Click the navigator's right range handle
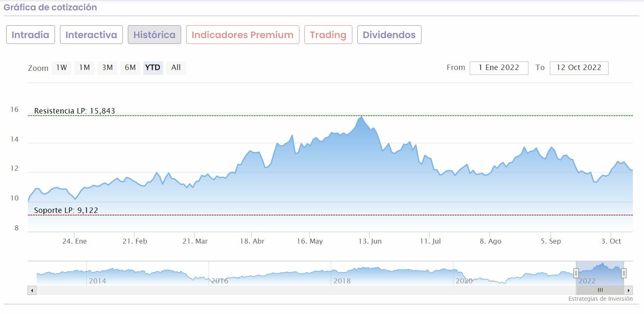Image resolution: width=644 pixels, height=314 pixels. click(624, 273)
